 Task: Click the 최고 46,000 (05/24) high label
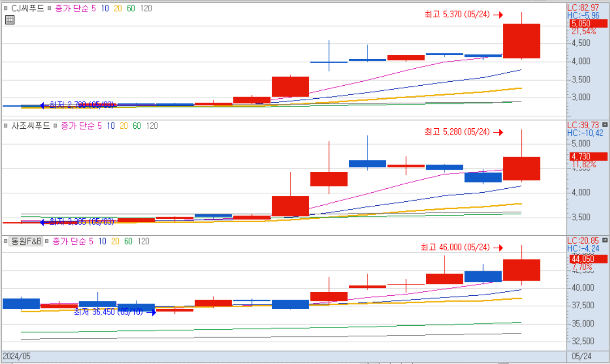click(x=455, y=247)
